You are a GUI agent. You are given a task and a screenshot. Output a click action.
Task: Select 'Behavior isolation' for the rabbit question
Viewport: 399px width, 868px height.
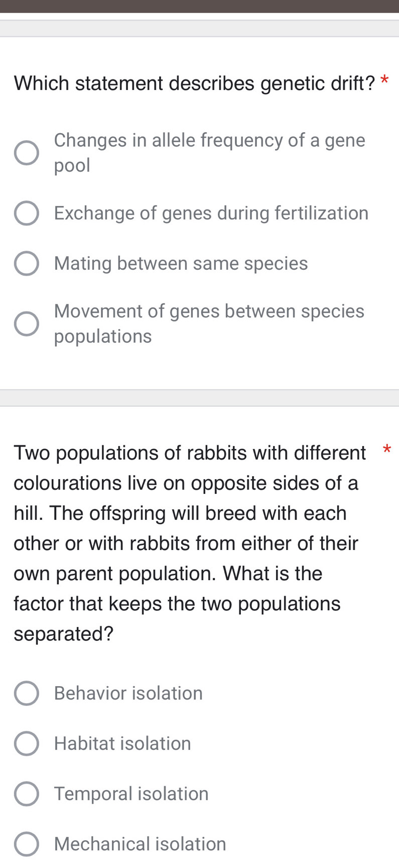click(27, 693)
